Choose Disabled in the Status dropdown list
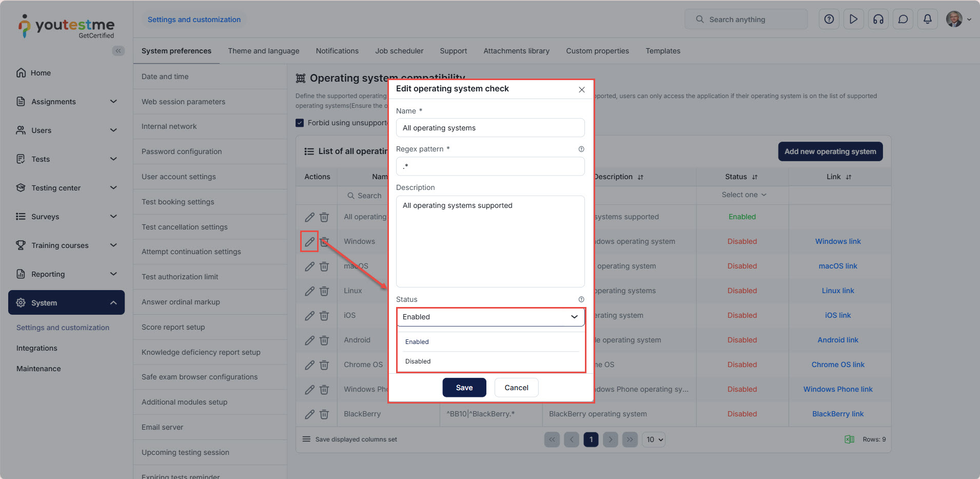The height and width of the screenshot is (479, 980). click(418, 361)
